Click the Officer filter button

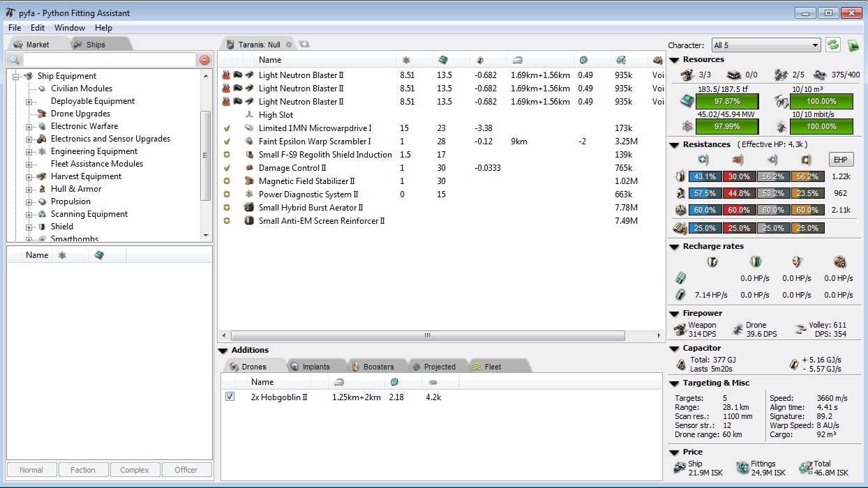[186, 470]
